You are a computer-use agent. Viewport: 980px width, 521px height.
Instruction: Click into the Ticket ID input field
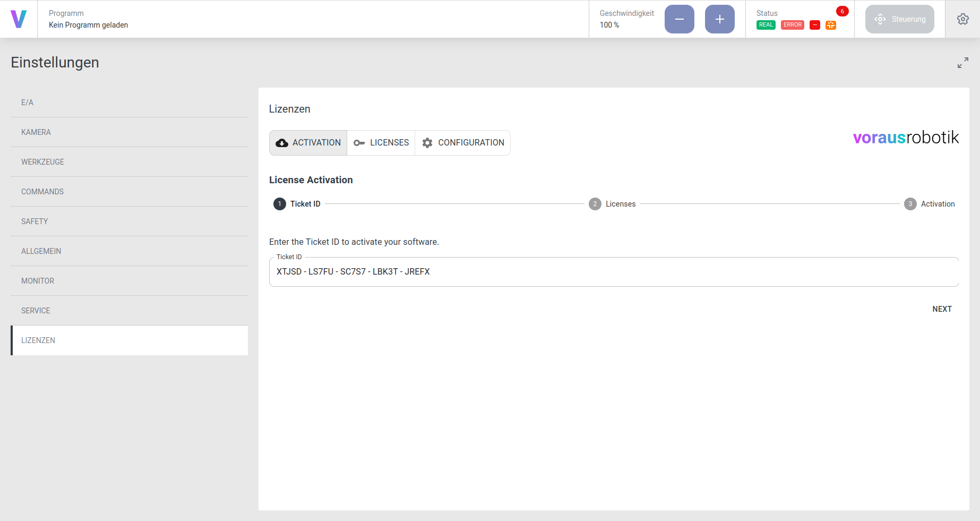pyautogui.click(x=613, y=272)
